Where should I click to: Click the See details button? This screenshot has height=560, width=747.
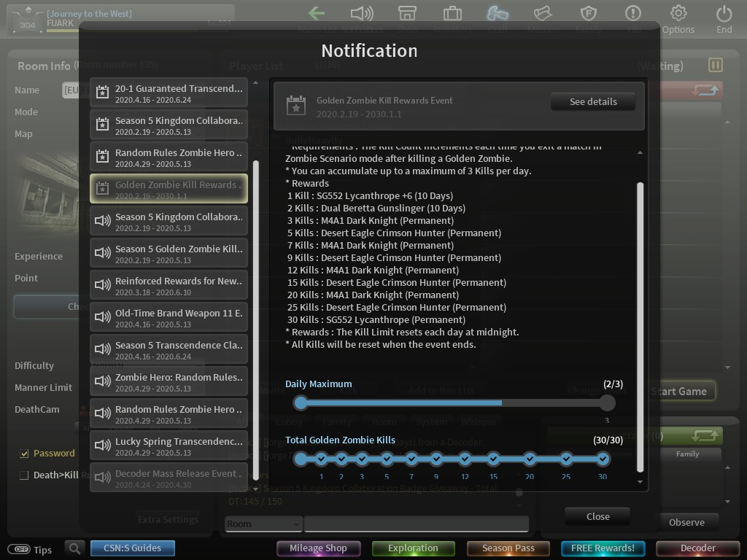[x=593, y=101]
